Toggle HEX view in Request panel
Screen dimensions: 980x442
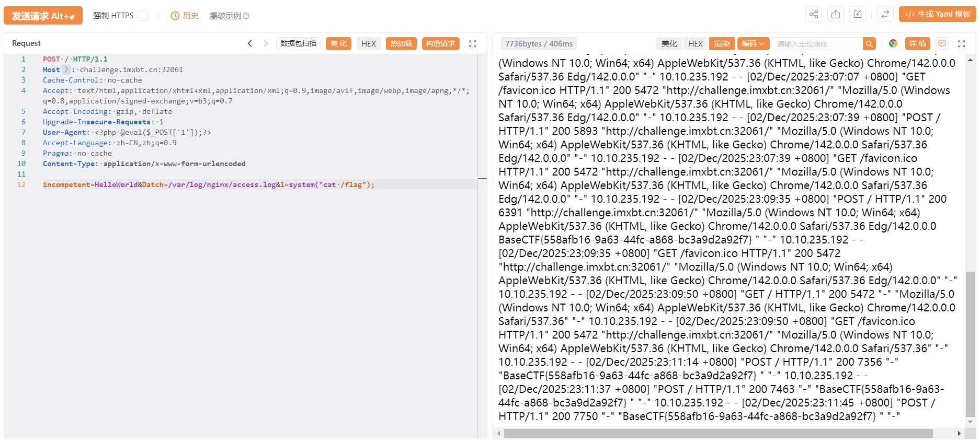click(x=369, y=43)
